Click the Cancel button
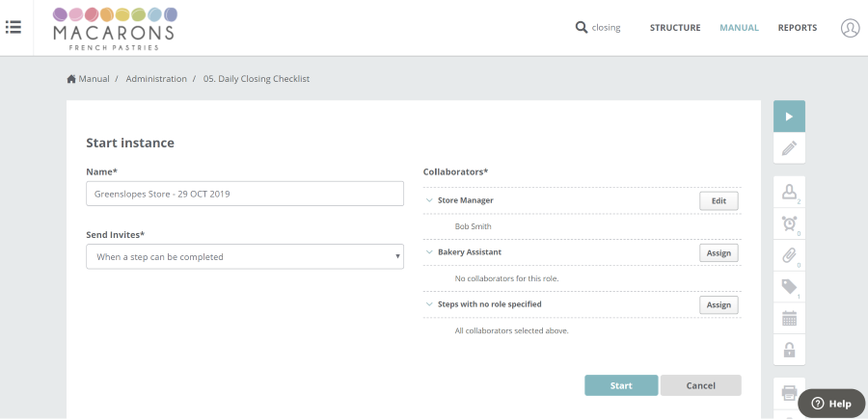Image resolution: width=868 pixels, height=420 pixels. [700, 385]
